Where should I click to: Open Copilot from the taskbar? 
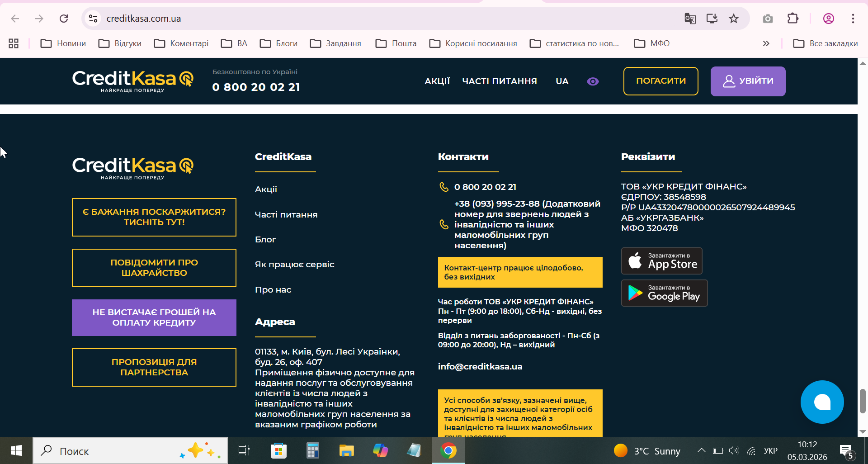(x=380, y=450)
